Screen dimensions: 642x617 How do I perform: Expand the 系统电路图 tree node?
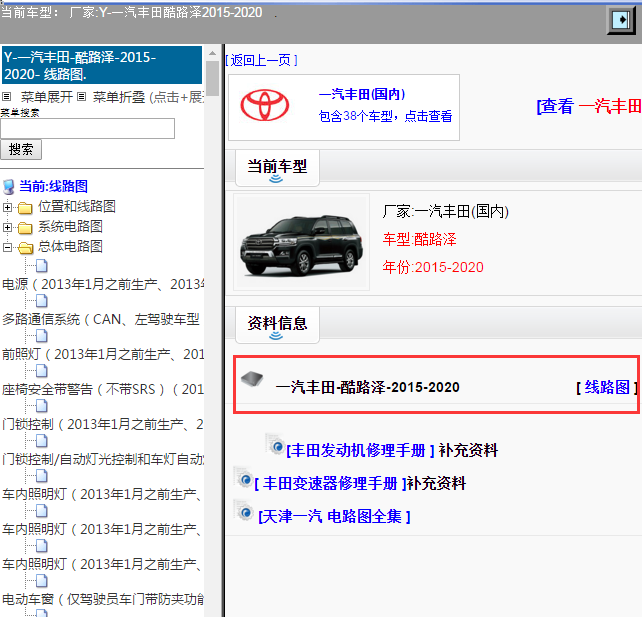(x=7, y=227)
